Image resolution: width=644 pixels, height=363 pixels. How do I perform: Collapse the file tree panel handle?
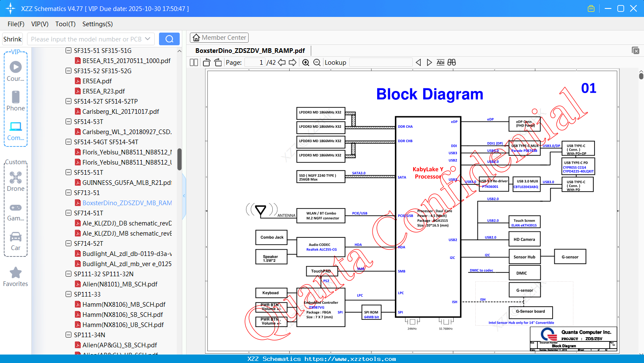point(184,195)
